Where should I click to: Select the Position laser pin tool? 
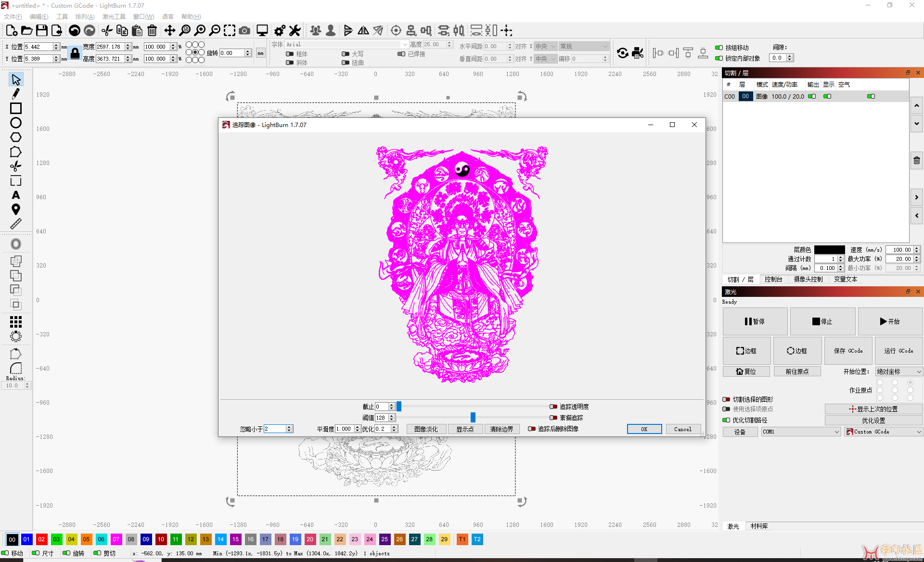point(16,209)
